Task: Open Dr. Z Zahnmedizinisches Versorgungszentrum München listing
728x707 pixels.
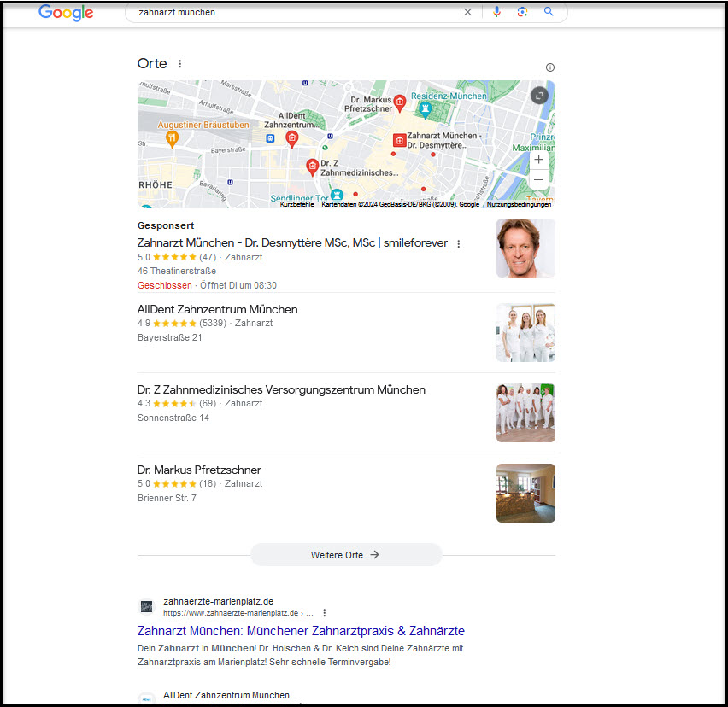Action: 281,389
